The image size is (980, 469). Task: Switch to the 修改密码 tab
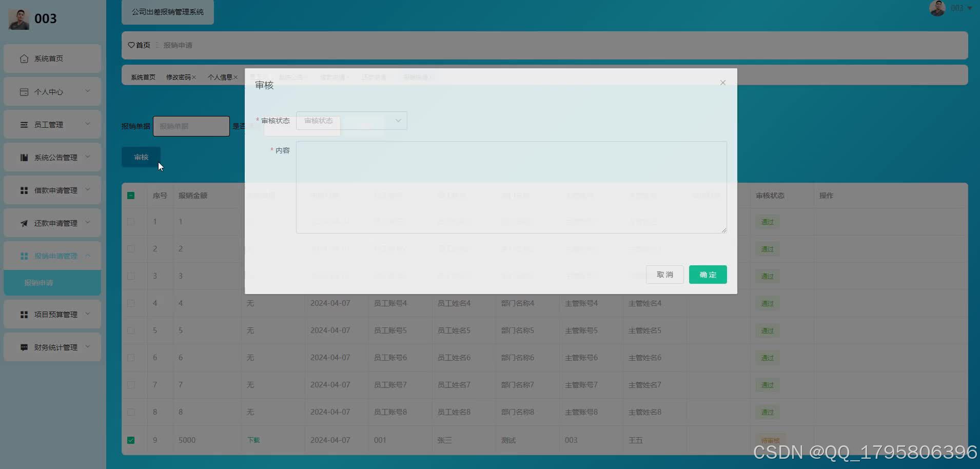point(178,77)
